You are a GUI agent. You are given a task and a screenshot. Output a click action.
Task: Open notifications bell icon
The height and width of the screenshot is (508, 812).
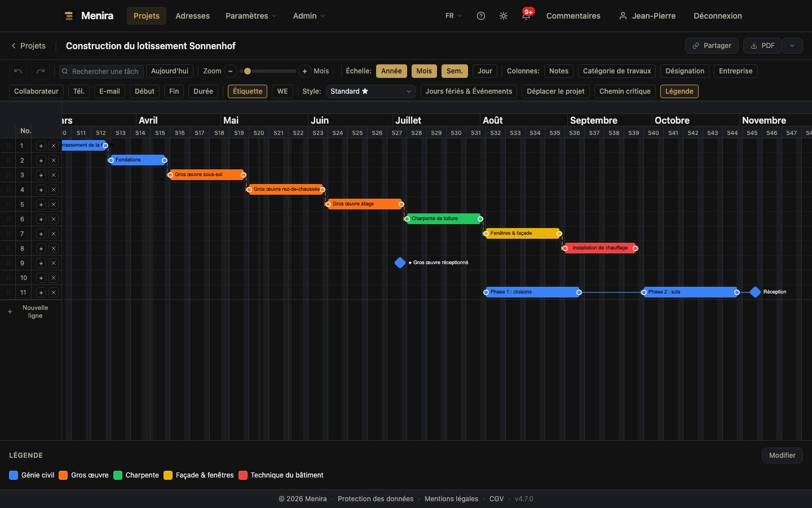click(x=526, y=16)
